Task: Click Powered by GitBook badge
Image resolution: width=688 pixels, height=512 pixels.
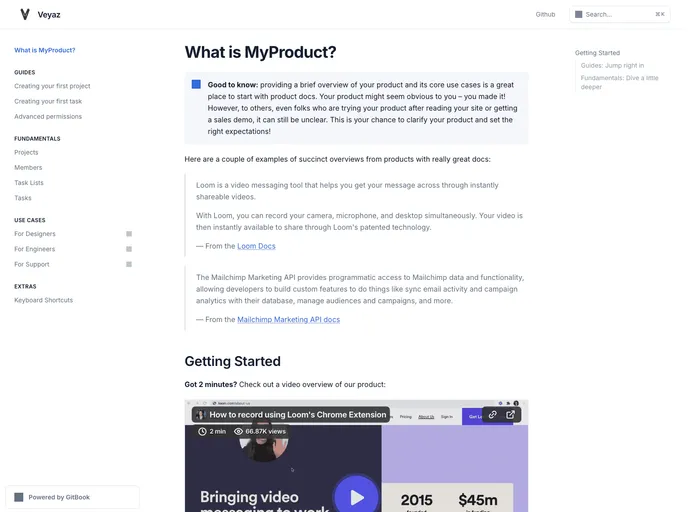Action: click(x=72, y=497)
